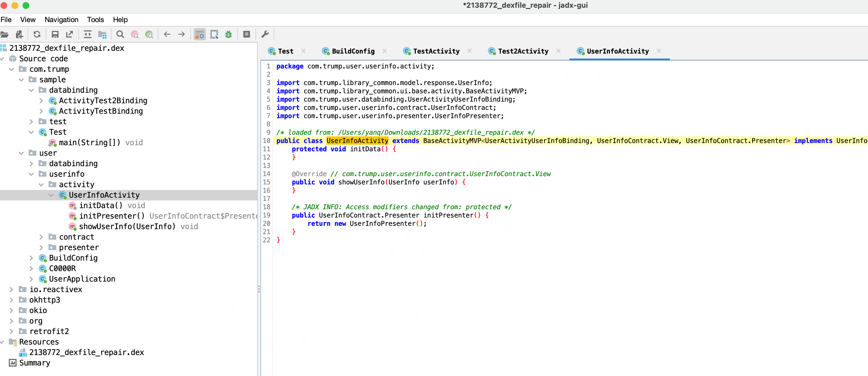Close the BuildConfig tab
Screen dimensions: 868x376
(x=384, y=51)
